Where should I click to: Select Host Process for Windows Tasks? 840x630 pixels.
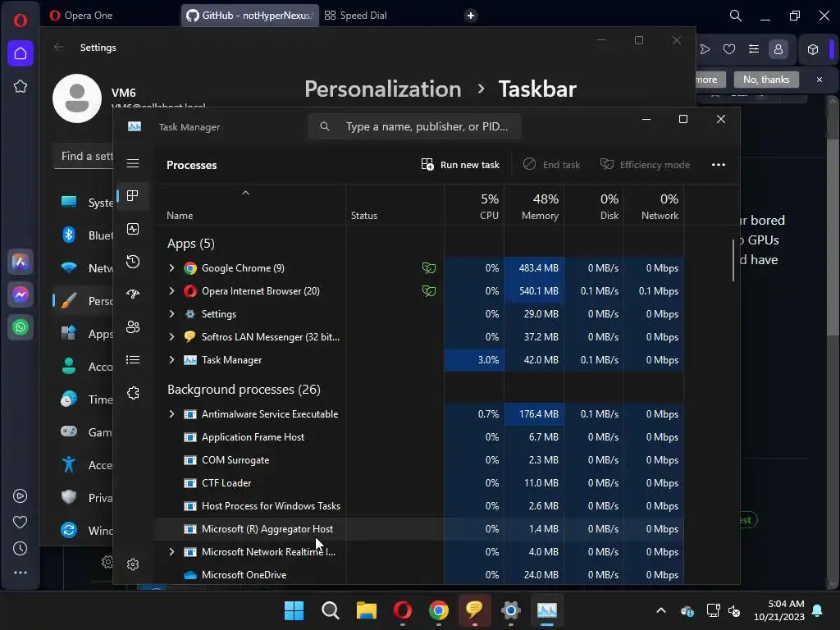(419, 506)
